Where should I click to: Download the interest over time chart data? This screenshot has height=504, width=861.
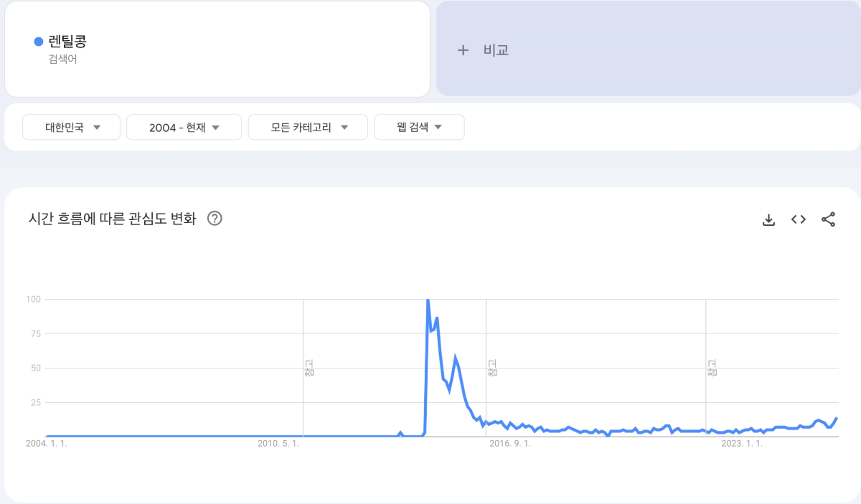(x=768, y=219)
